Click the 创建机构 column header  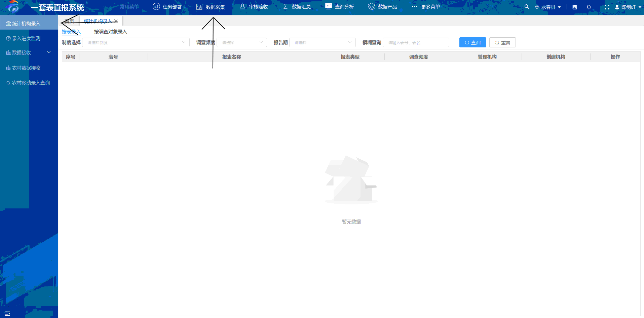pos(556,57)
